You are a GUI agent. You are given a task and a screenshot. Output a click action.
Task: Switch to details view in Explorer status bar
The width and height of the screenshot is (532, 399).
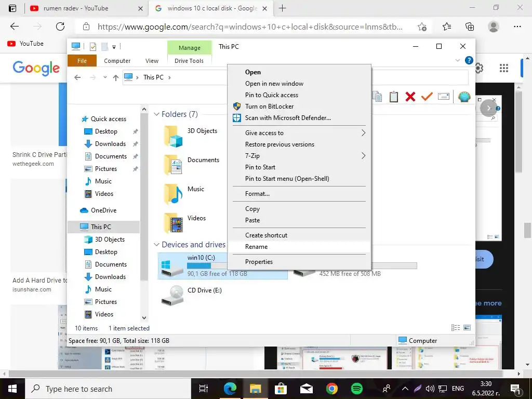click(455, 328)
